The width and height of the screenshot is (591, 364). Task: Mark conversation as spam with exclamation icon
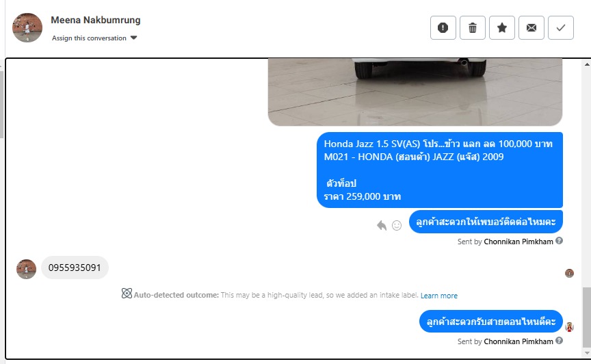pos(443,27)
